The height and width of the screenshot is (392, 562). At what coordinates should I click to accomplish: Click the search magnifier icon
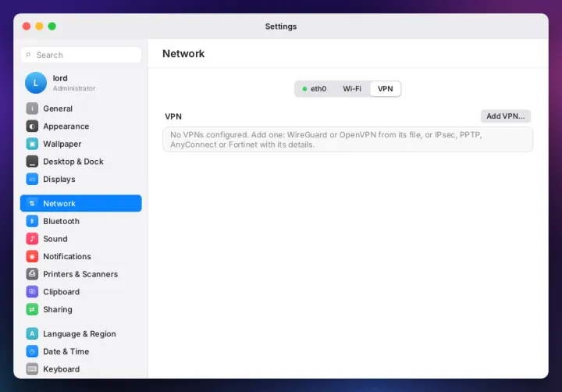tap(28, 55)
